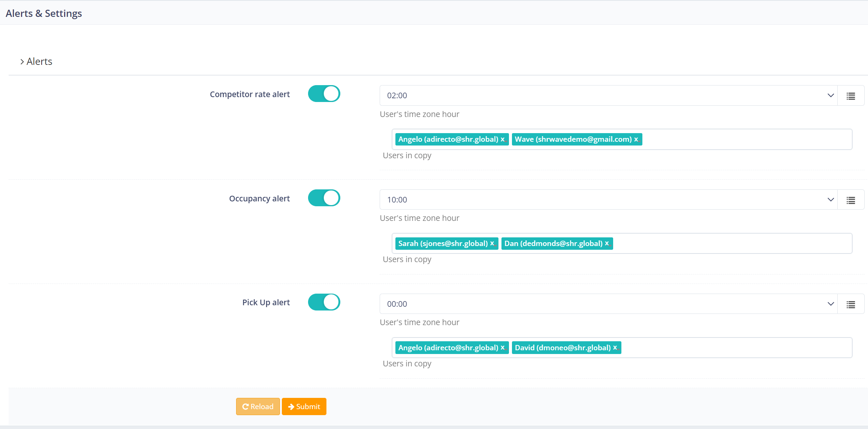
Task: Remove David (dmoneo@shr.global) tag
Action: (x=615, y=348)
